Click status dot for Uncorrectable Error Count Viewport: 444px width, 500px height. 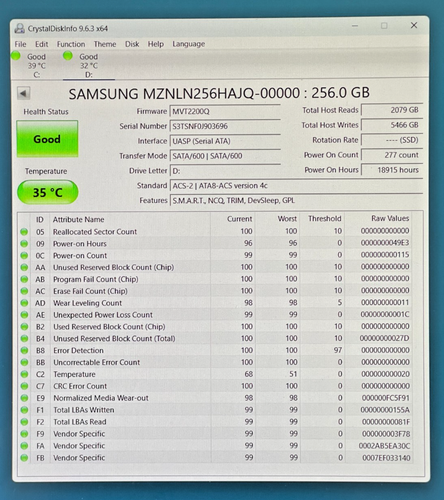click(x=24, y=362)
